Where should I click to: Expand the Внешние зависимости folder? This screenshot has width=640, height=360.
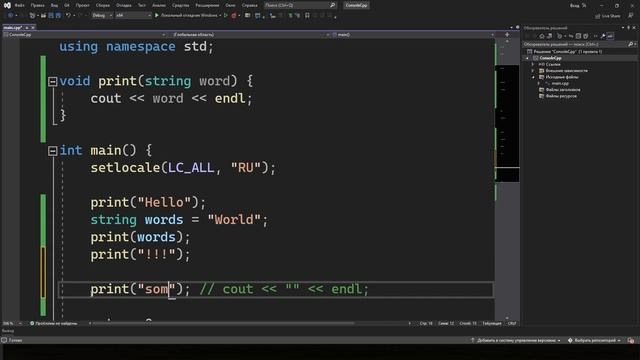(x=533, y=71)
